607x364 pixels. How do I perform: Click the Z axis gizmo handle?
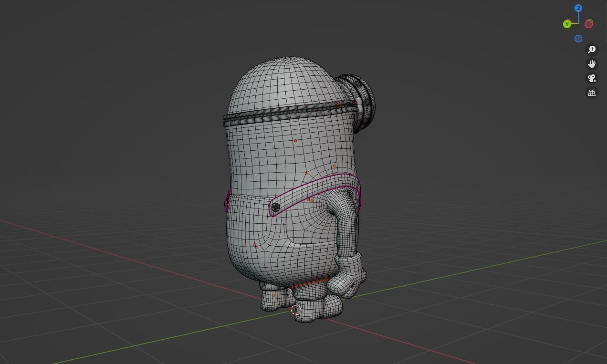[x=578, y=8]
